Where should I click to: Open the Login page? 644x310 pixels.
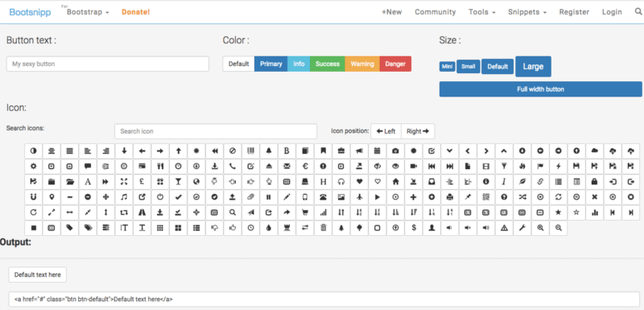[x=612, y=12]
